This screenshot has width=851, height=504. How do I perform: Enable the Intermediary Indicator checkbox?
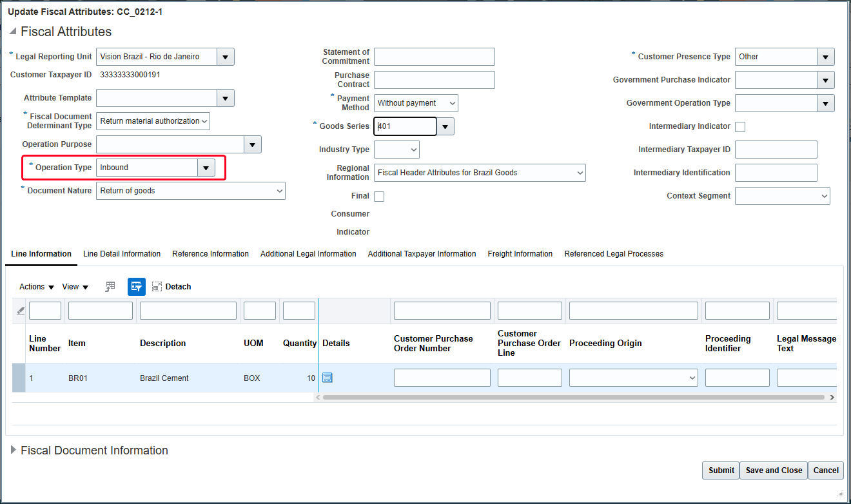[739, 126]
